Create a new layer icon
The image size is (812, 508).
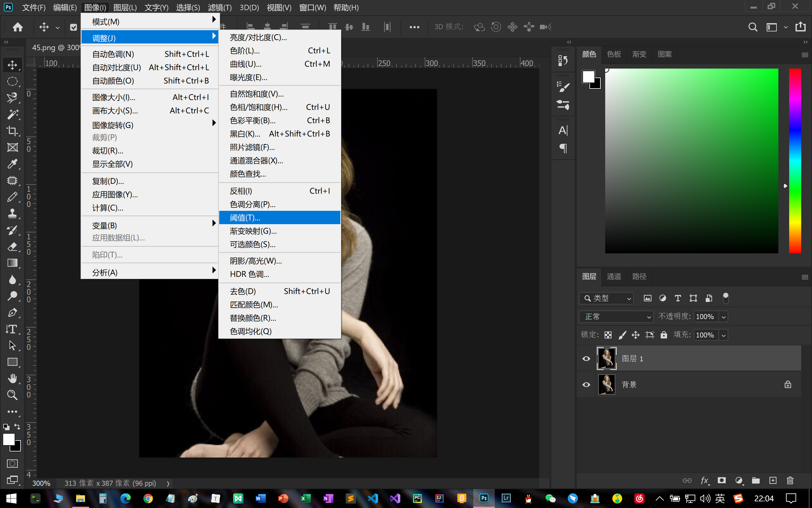click(773, 480)
